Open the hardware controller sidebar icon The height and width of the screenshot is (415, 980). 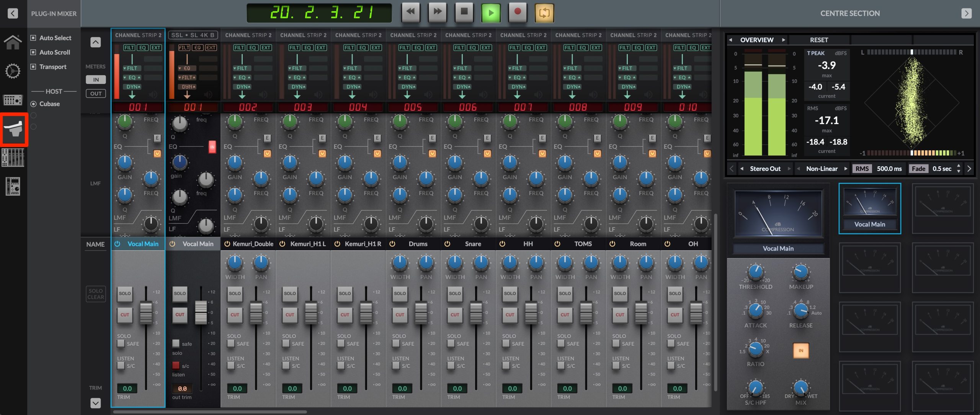click(13, 100)
